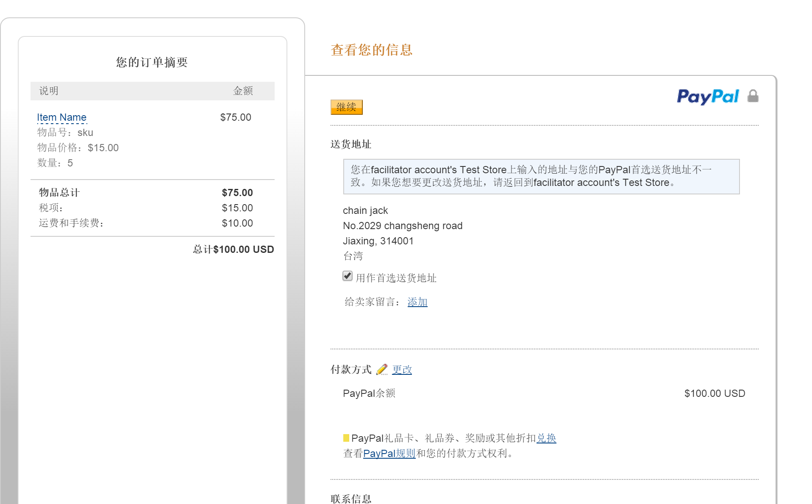This screenshot has height=504, width=812.
Task: Click the address mismatch notice box
Action: [541, 177]
